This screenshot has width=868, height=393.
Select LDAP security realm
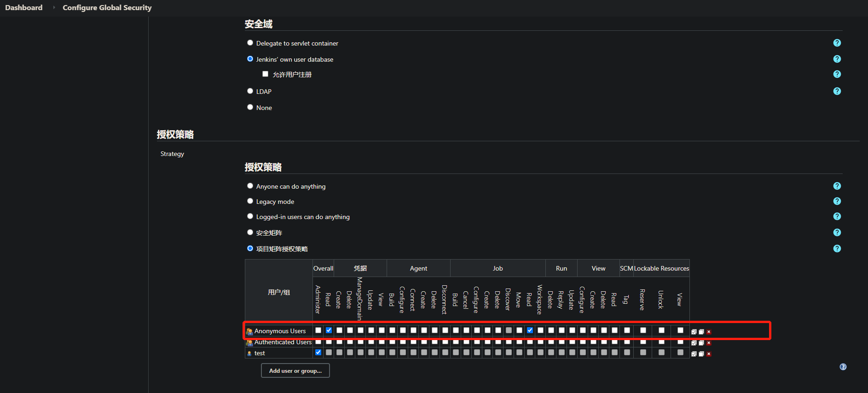250,91
